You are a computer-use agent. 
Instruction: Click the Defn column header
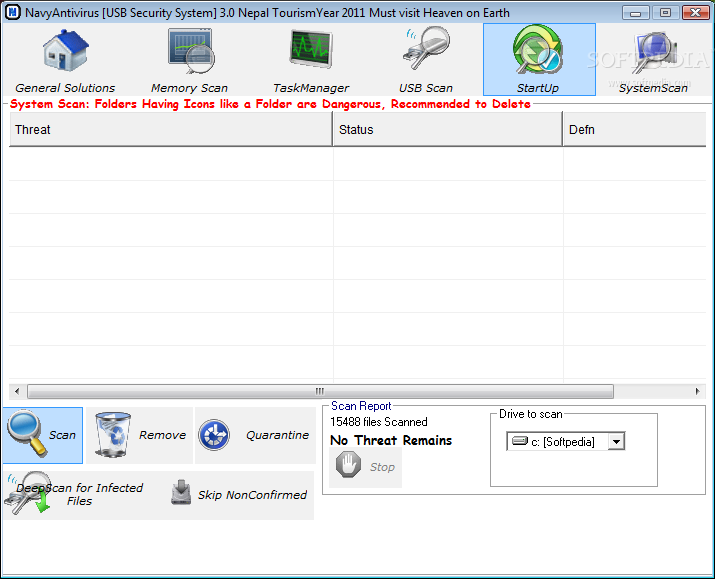(x=635, y=129)
